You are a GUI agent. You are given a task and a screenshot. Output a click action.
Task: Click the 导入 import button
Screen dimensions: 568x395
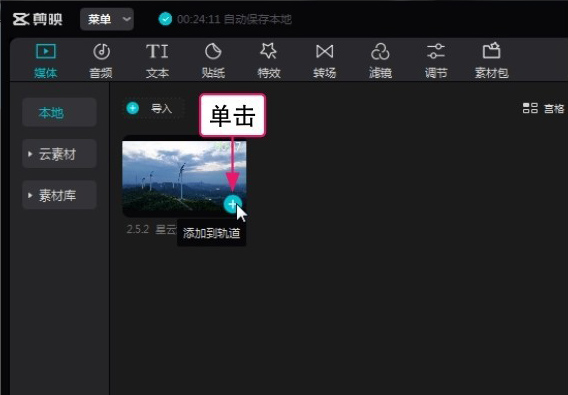tap(154, 108)
